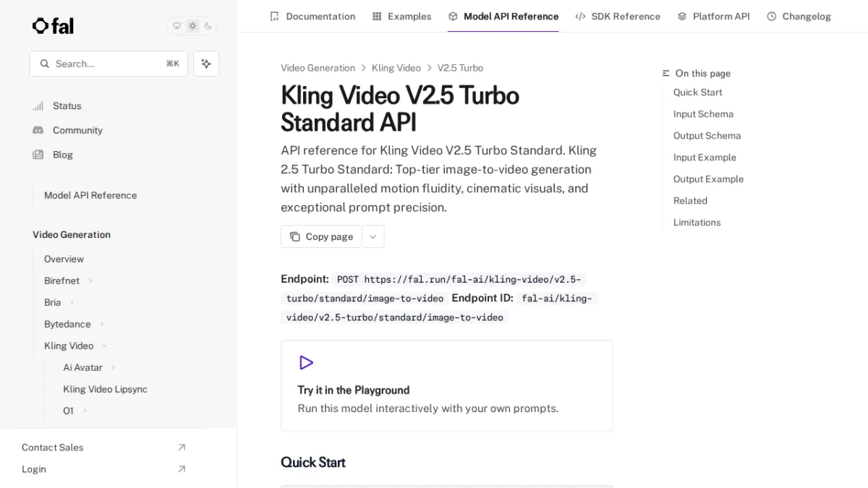The image size is (868, 488).
Task: Go to Kling Video breadcrumb
Action: coord(396,68)
